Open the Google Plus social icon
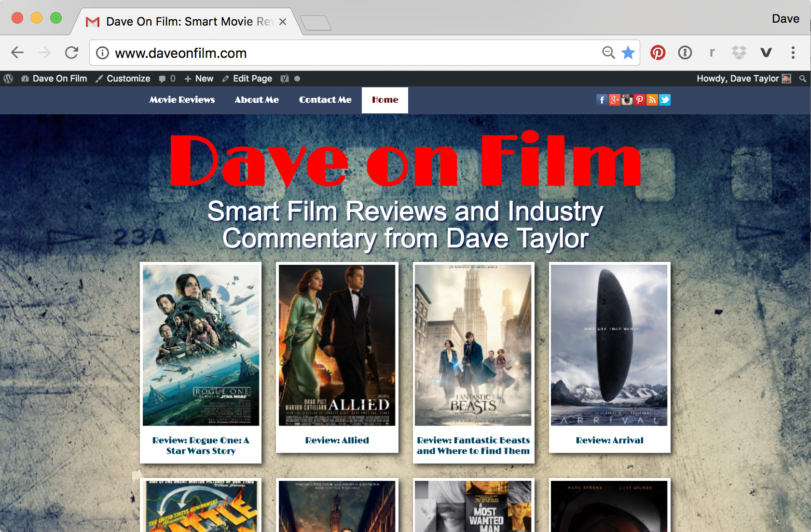 pos(614,100)
